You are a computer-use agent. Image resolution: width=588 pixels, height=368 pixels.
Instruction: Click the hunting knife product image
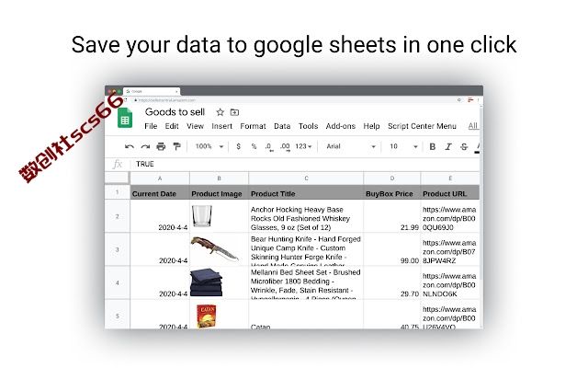pos(214,248)
